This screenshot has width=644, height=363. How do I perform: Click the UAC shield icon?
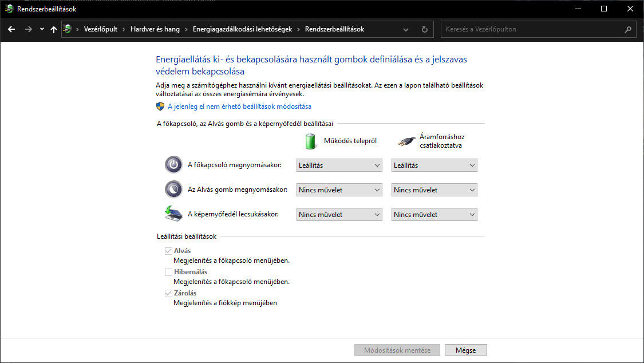(x=160, y=106)
